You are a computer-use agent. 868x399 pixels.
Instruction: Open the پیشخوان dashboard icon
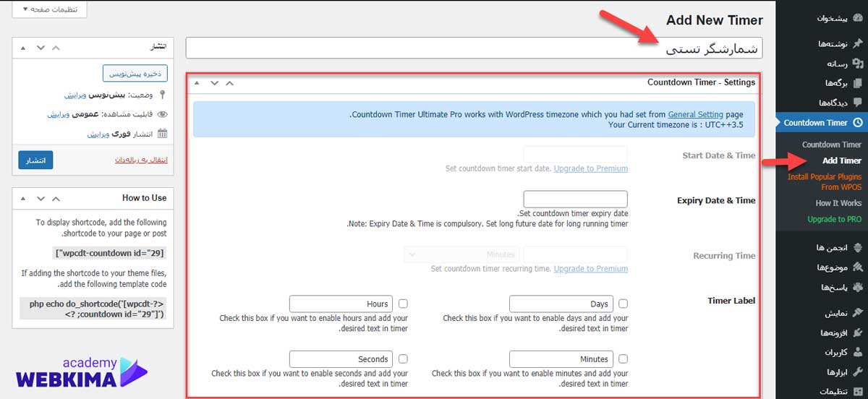tap(858, 19)
